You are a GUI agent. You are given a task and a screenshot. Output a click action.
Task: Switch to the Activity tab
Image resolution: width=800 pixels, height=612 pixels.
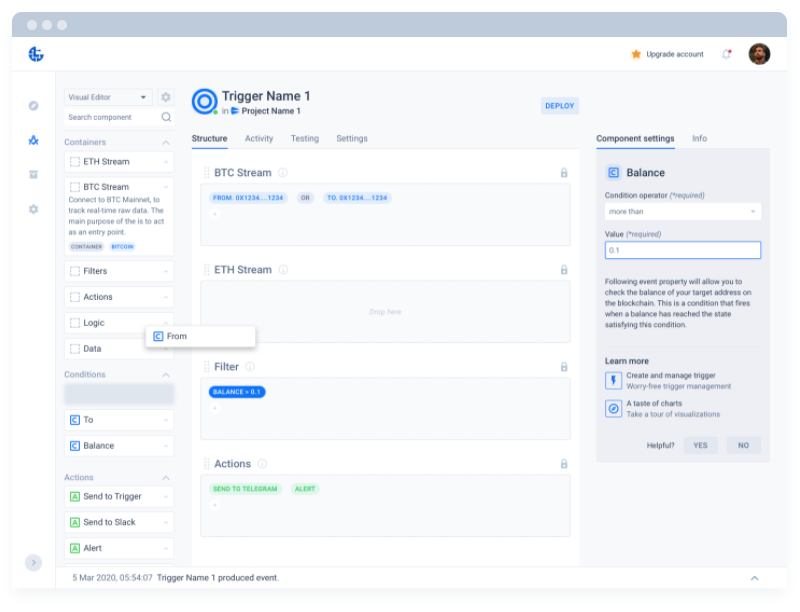coord(259,139)
